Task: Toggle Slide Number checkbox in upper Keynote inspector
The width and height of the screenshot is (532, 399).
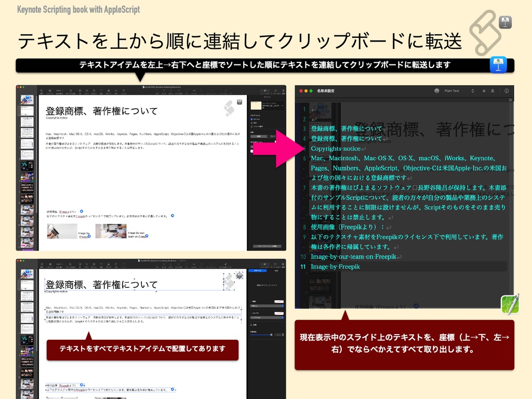Action: point(251,127)
